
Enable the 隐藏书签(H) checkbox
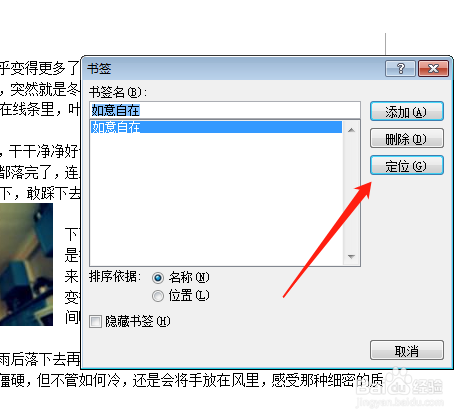[95, 322]
